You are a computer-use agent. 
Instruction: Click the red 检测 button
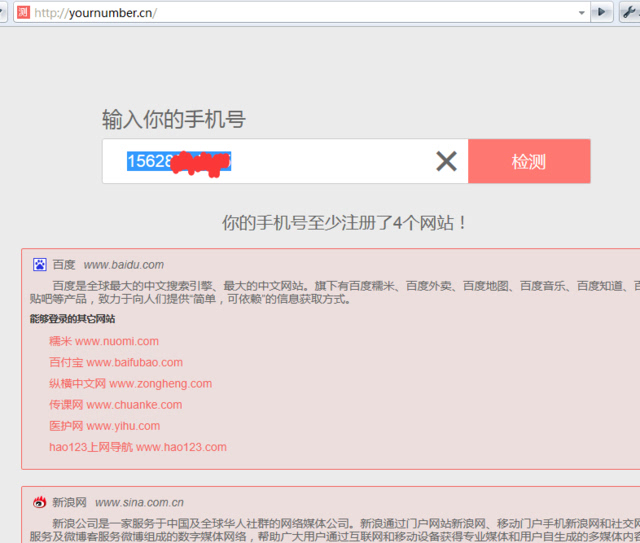tap(529, 161)
